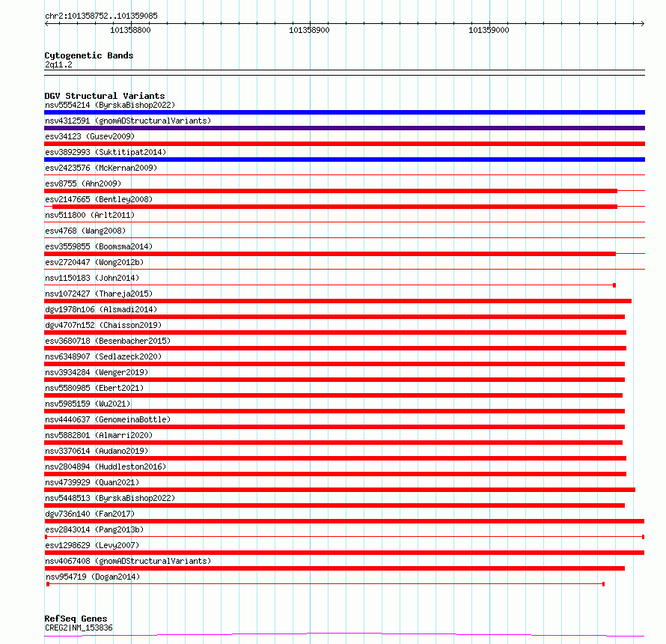Select variant nsv5580985 (Ebert2021)
This screenshot has width=666, height=644.
pyautogui.click(x=94, y=388)
